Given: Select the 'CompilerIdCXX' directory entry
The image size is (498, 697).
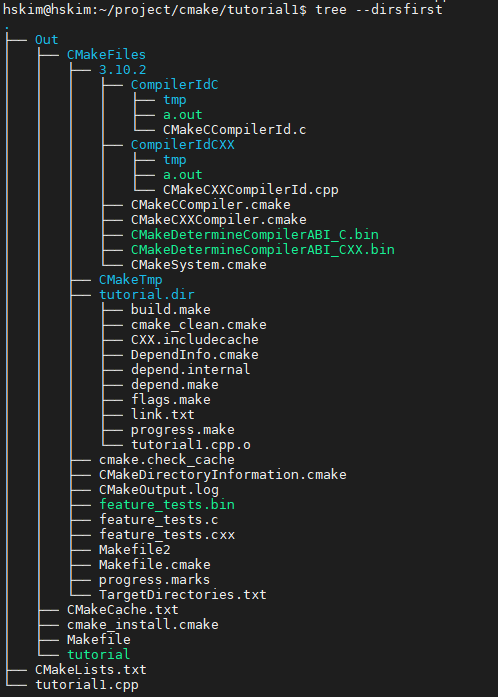Looking at the screenshot, I should point(183,144).
